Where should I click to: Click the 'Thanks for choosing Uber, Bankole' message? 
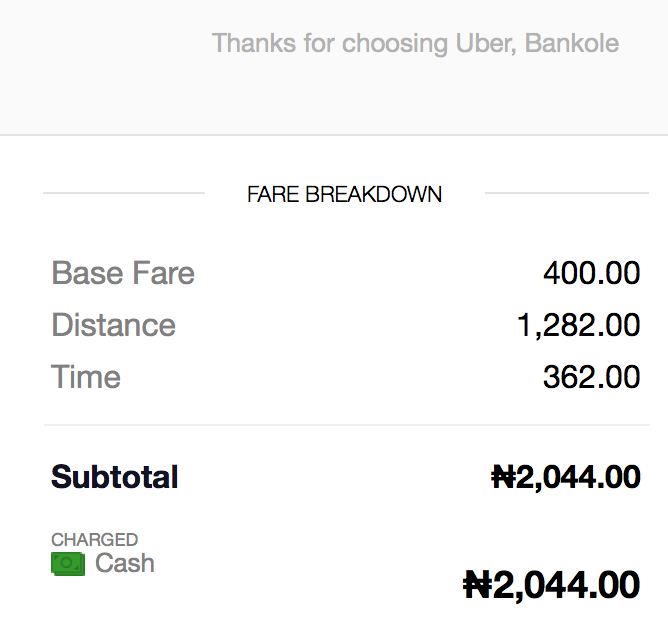[x=415, y=44]
